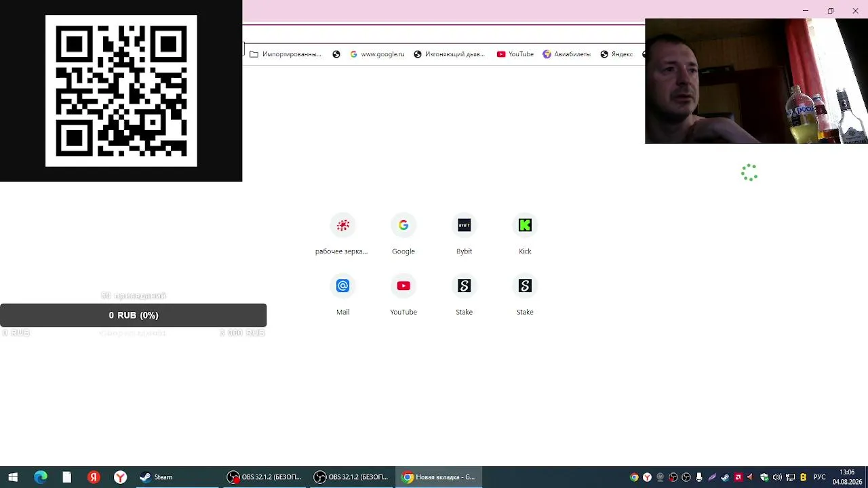Screen dimensions: 868x488
Task: Launch Microsoft Edge from the taskbar
Action: [41, 477]
